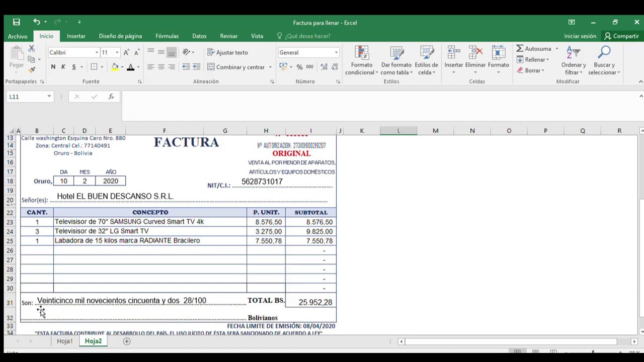Click the thousands separator 000 icon

click(x=310, y=67)
